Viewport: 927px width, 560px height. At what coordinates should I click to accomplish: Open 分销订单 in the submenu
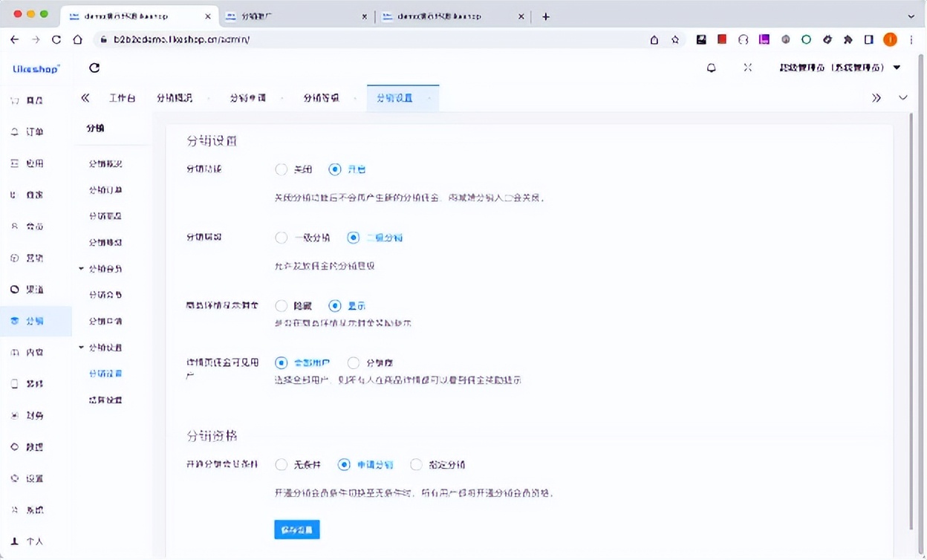[x=105, y=190]
